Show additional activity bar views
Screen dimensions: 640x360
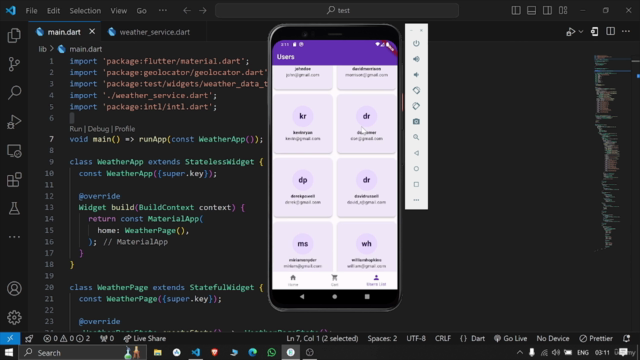coord(14,237)
